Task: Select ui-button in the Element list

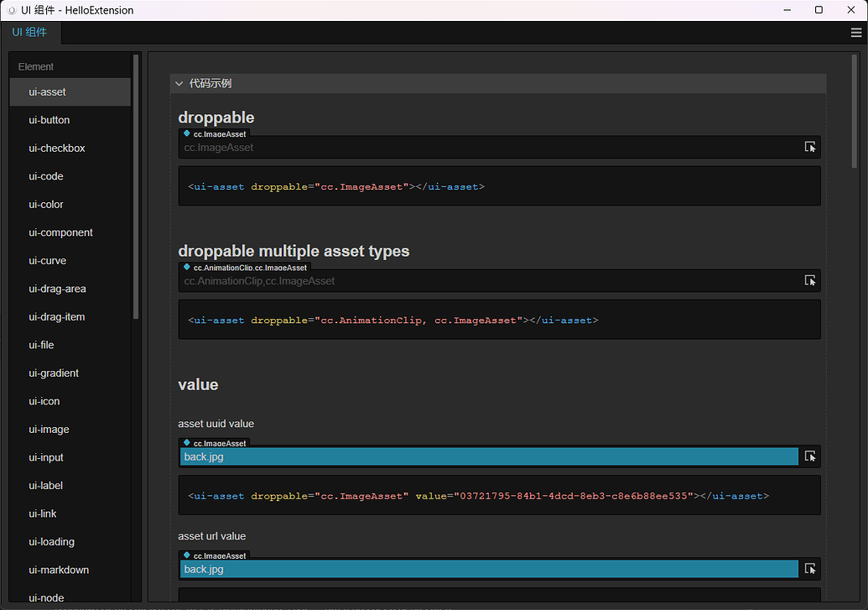Action: (49, 120)
